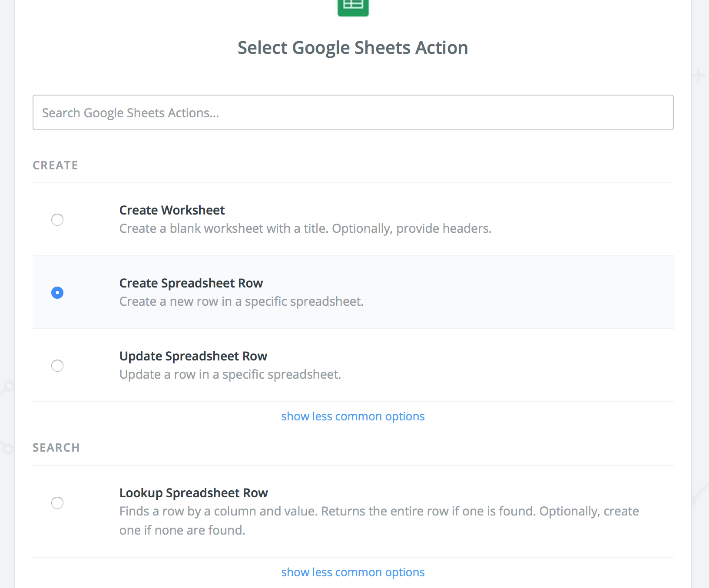The image size is (709, 588).
Task: Click description 'Update a row in a specific spreadsheet'
Action: (230, 374)
